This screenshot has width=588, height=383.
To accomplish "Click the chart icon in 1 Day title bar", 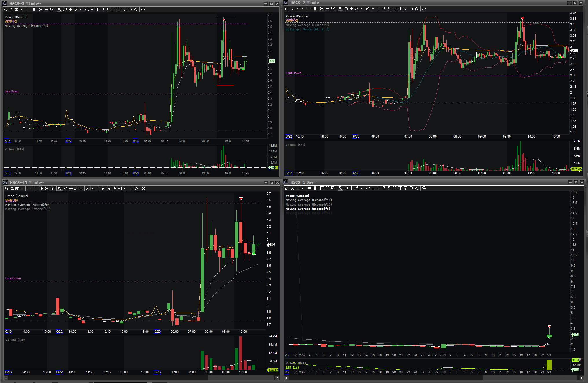I will pyautogui.click(x=286, y=182).
